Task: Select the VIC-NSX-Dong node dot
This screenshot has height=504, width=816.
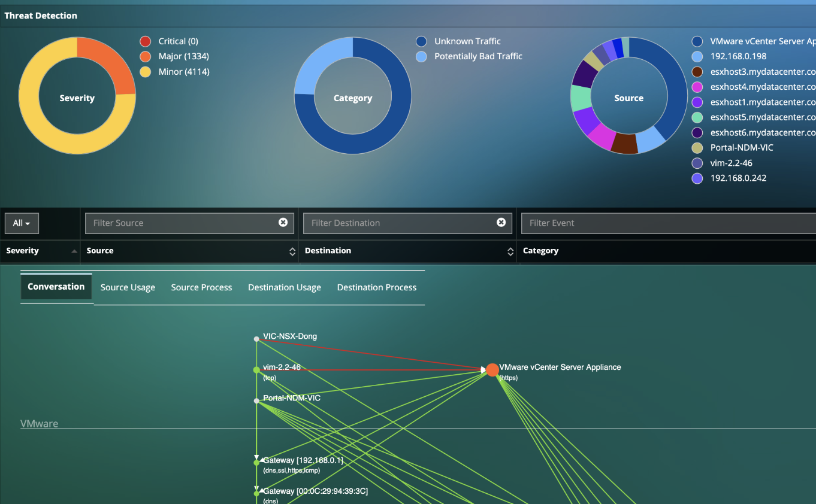Action: tap(256, 339)
